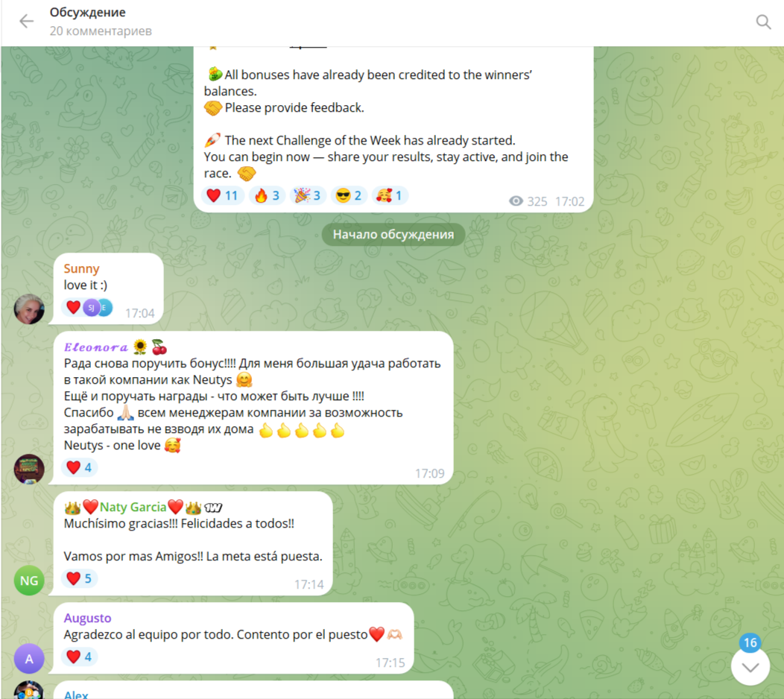The width and height of the screenshot is (784, 699).
Task: Jump to latest with scroll-down arrow button
Action: tap(750, 668)
